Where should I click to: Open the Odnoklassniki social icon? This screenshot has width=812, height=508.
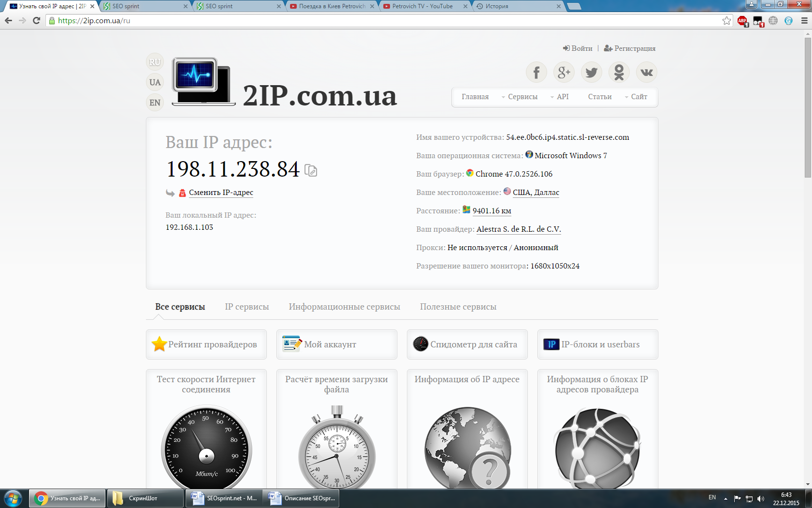pos(619,73)
